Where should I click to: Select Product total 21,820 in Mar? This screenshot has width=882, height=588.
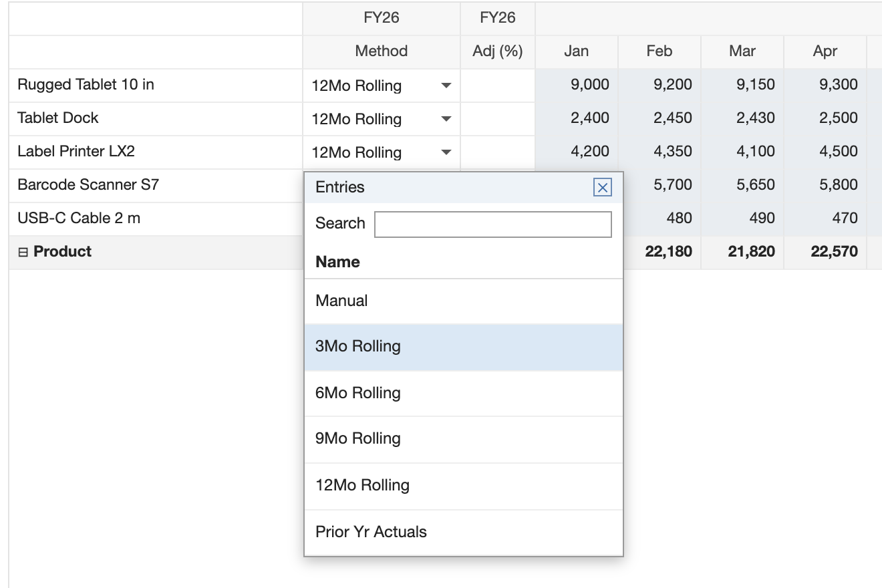pyautogui.click(x=742, y=253)
